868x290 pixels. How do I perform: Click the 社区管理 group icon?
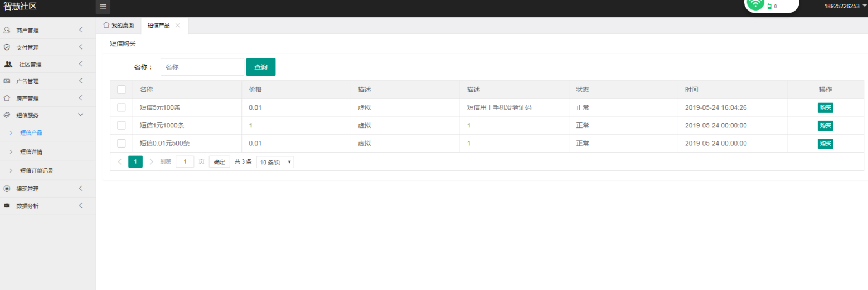tap(8, 64)
